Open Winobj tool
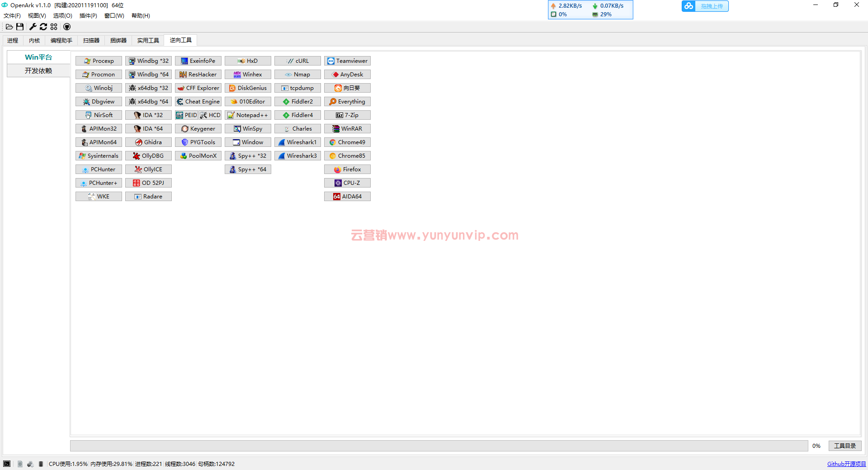 pos(99,88)
